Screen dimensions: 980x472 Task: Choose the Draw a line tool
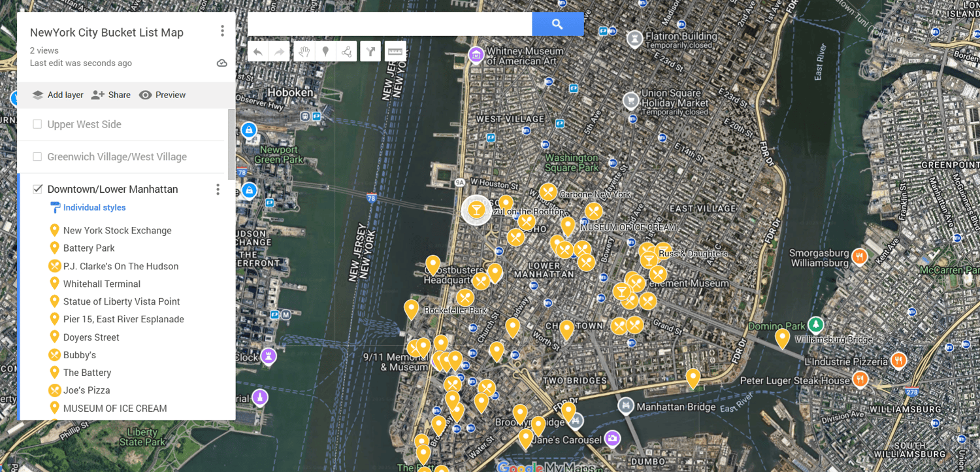[x=346, y=52]
